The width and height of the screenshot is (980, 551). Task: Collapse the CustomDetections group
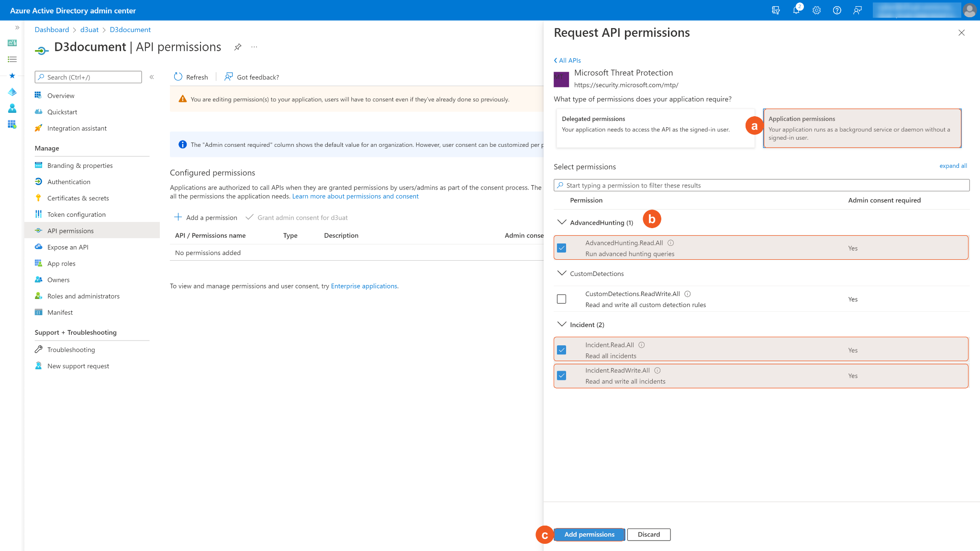tap(562, 274)
